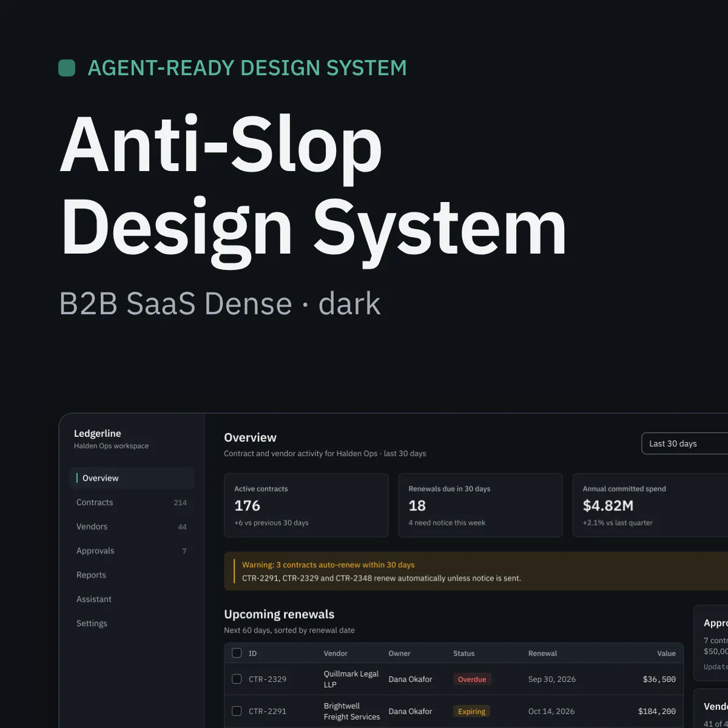The height and width of the screenshot is (728, 728).
Task: Click the Vendors count 44
Action: pos(182,527)
